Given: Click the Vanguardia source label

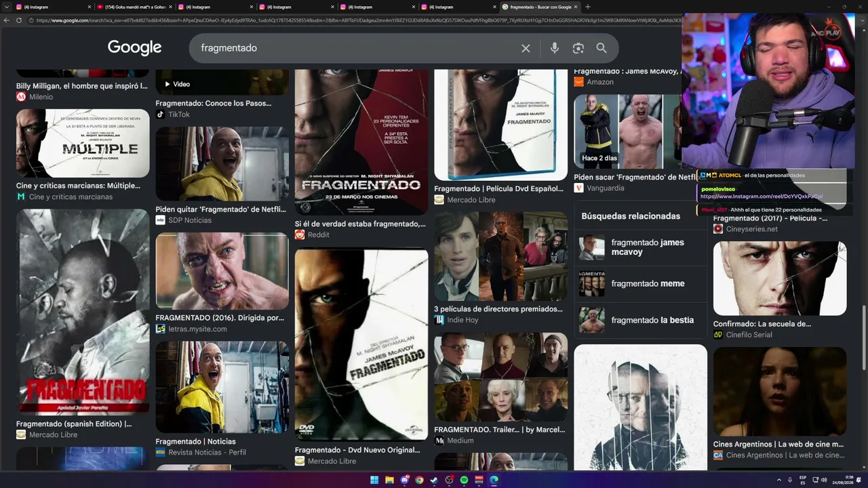Looking at the screenshot, I should click(x=599, y=188).
